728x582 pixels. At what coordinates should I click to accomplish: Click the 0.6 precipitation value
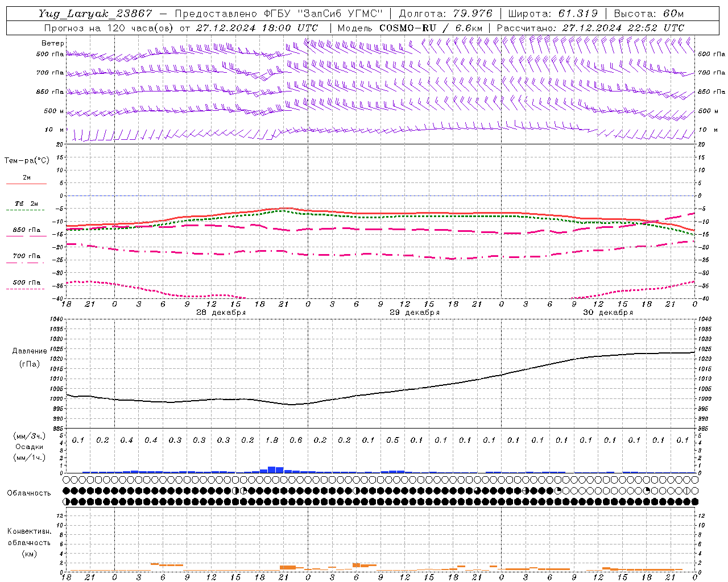point(296,440)
